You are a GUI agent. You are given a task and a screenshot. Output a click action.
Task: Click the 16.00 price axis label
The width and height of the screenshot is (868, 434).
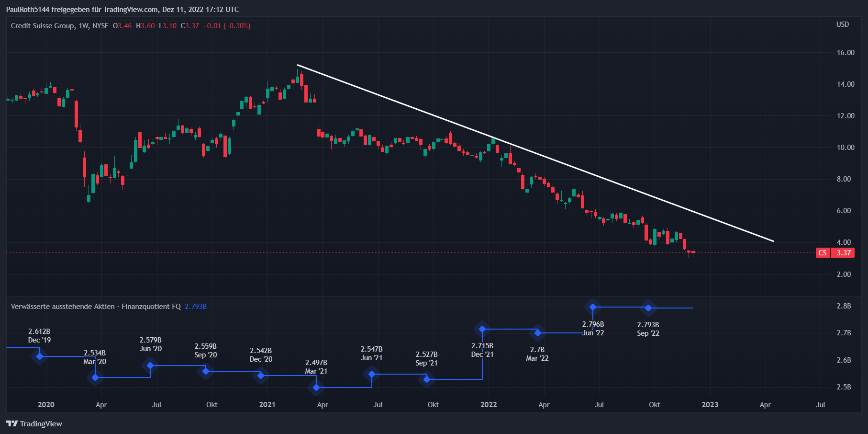[846, 53]
